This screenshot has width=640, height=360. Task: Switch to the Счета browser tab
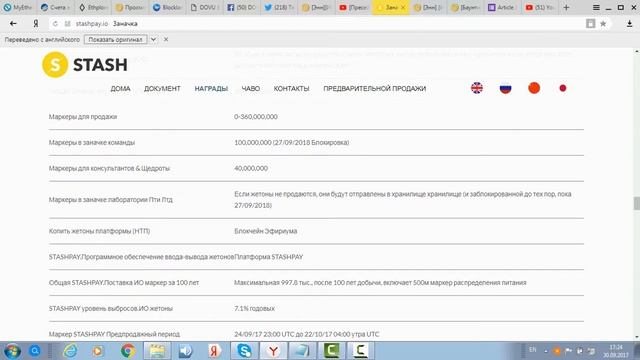click(x=56, y=7)
